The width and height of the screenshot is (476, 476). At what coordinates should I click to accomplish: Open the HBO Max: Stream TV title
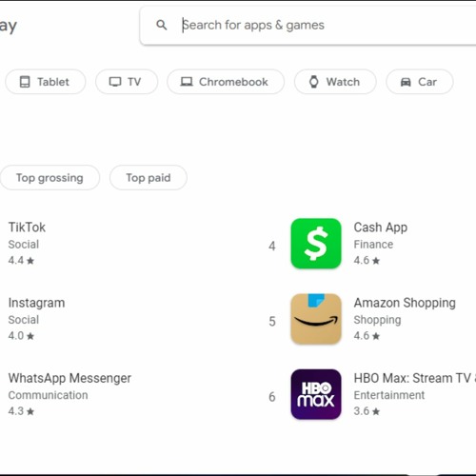415,378
